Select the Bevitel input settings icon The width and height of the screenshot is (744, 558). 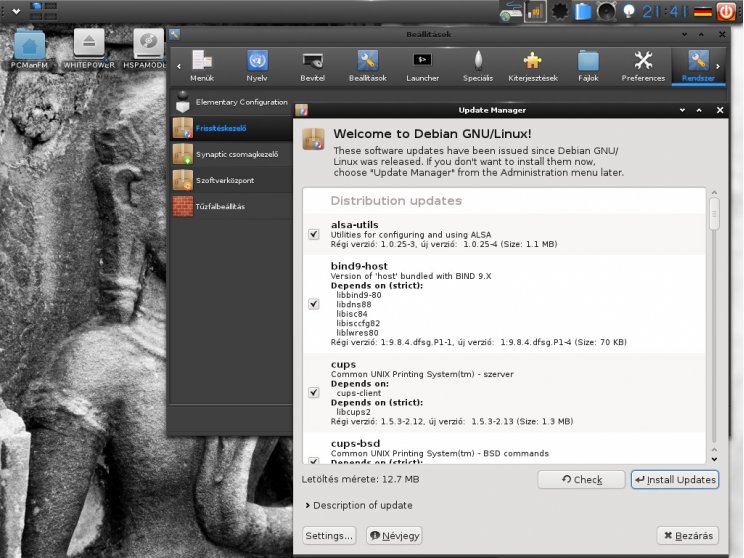(x=312, y=66)
